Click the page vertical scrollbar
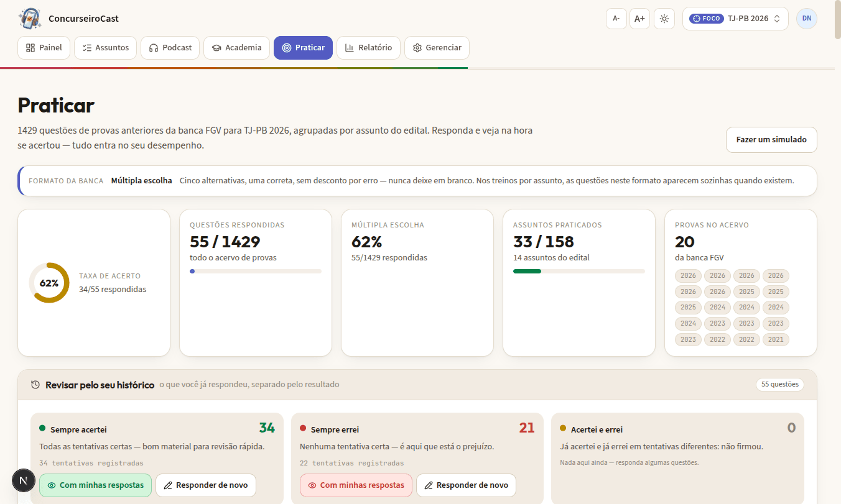 click(x=837, y=20)
